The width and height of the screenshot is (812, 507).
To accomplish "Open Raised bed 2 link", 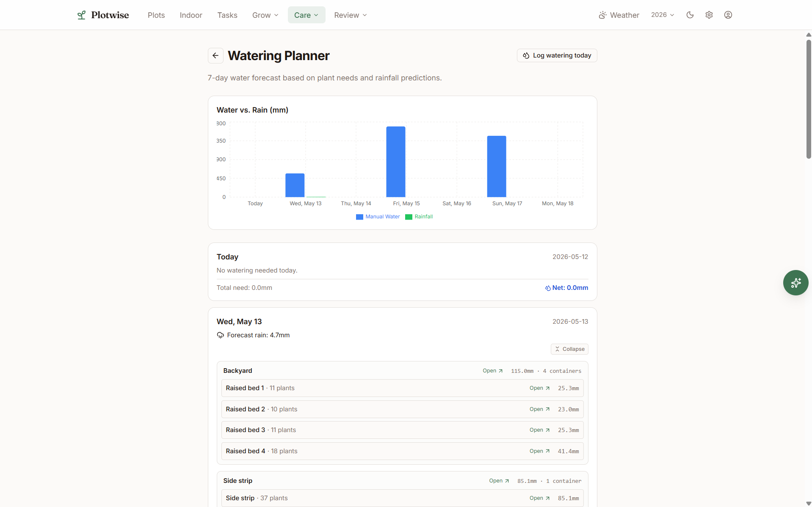I will pyautogui.click(x=539, y=409).
